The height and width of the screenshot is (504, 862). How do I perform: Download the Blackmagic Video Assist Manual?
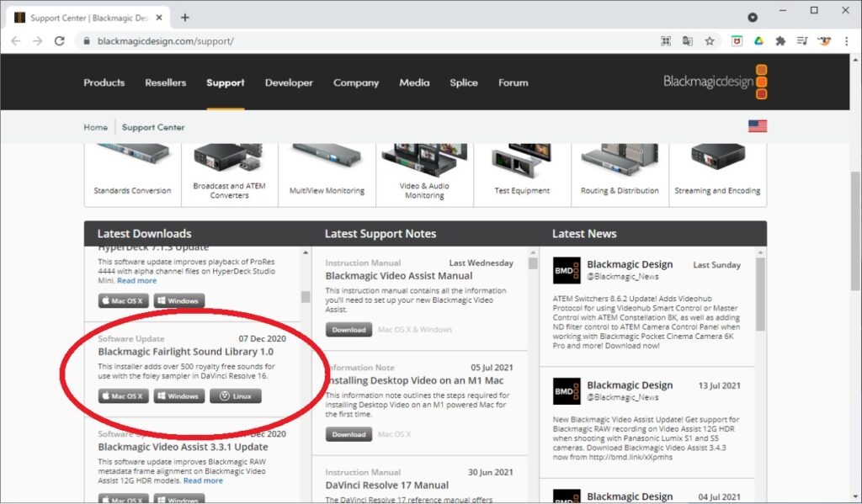348,330
